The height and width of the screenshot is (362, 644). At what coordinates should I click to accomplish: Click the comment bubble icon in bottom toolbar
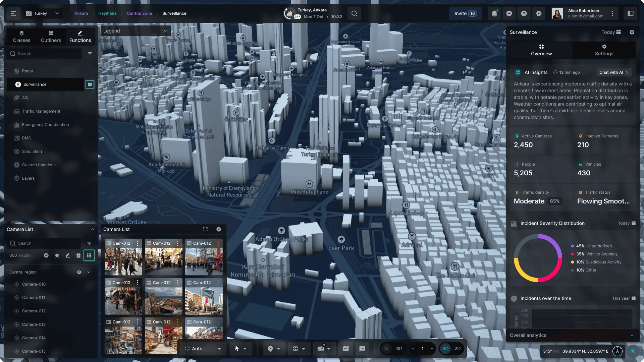point(362,349)
